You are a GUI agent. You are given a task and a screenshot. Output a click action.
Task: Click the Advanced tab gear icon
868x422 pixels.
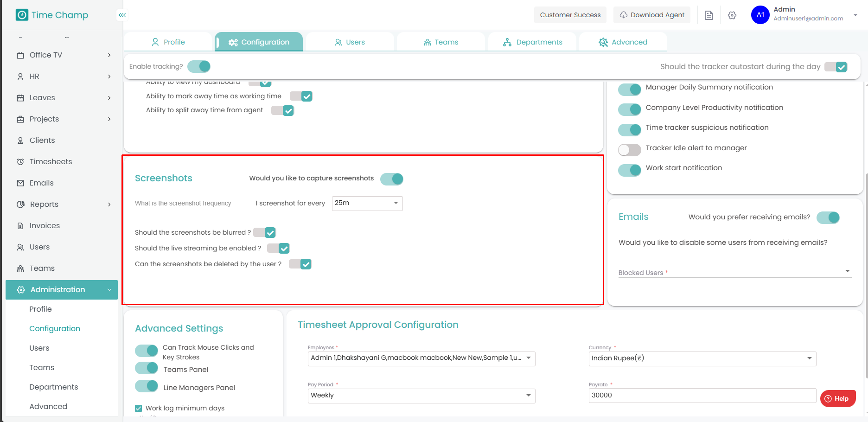(603, 42)
